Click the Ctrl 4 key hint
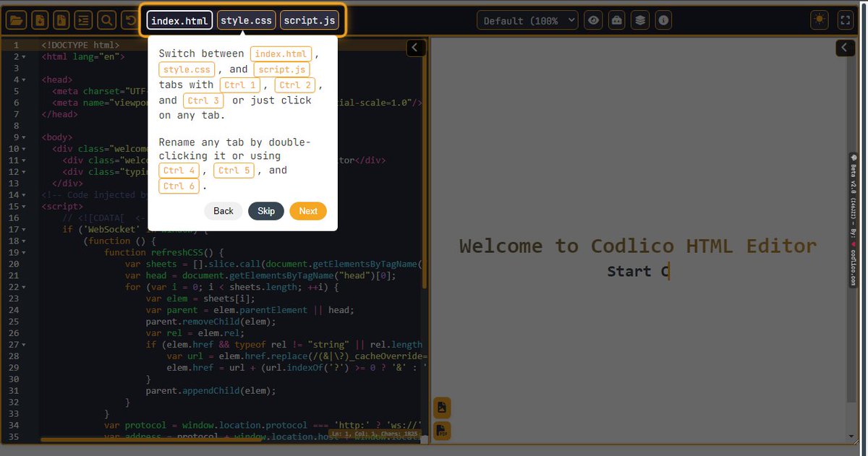This screenshot has height=456, width=868. (x=179, y=171)
